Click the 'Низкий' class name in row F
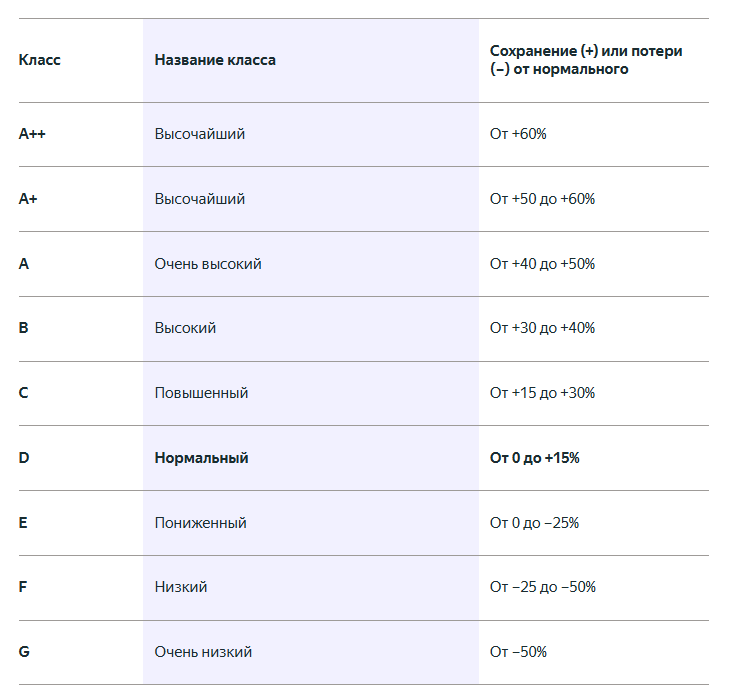730x698 pixels. [181, 587]
